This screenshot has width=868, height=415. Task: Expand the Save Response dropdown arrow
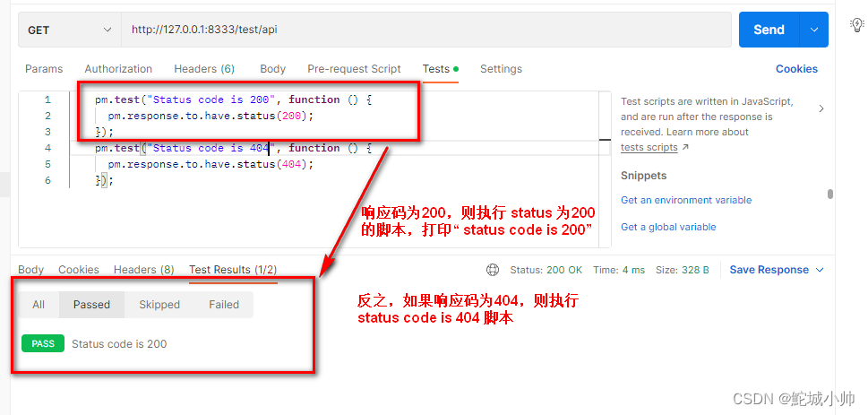820,270
